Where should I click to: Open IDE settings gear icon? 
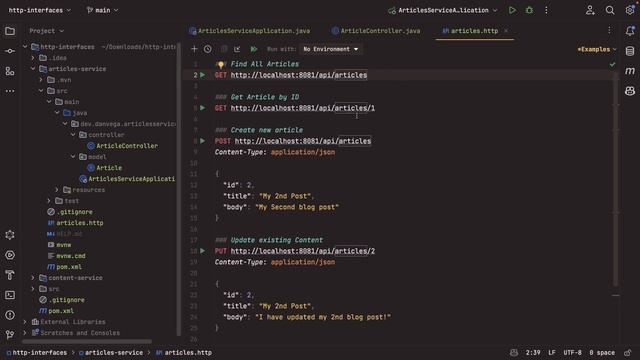(630, 10)
